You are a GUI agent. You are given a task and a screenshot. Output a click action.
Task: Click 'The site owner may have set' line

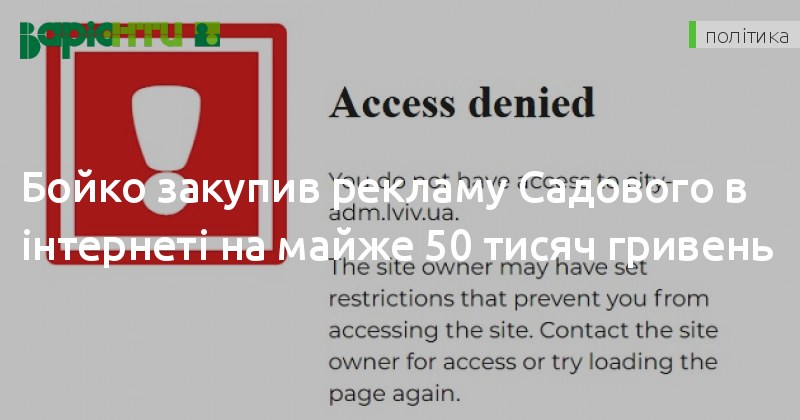(488, 267)
